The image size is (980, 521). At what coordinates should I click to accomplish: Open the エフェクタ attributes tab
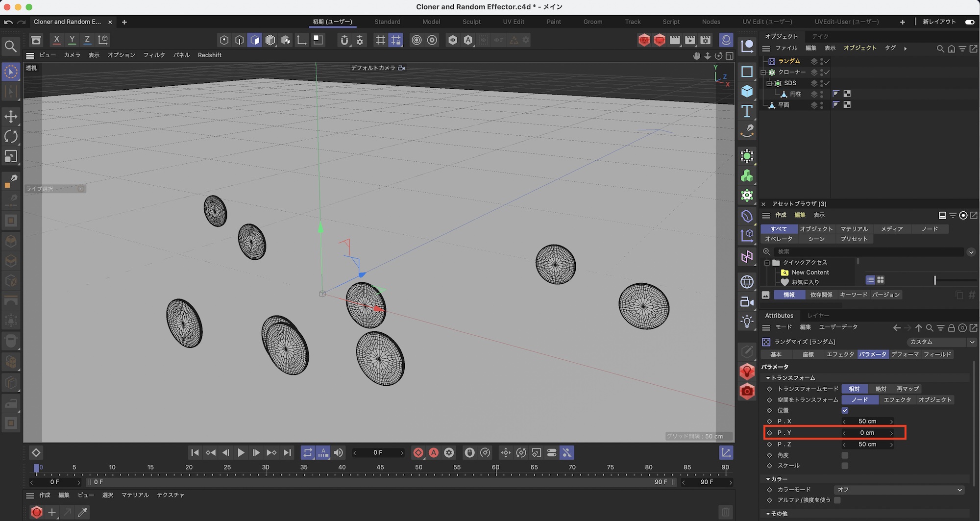pos(840,354)
